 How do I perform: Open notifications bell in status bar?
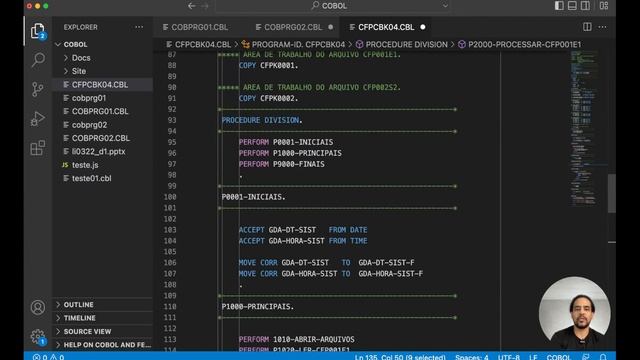[603, 357]
